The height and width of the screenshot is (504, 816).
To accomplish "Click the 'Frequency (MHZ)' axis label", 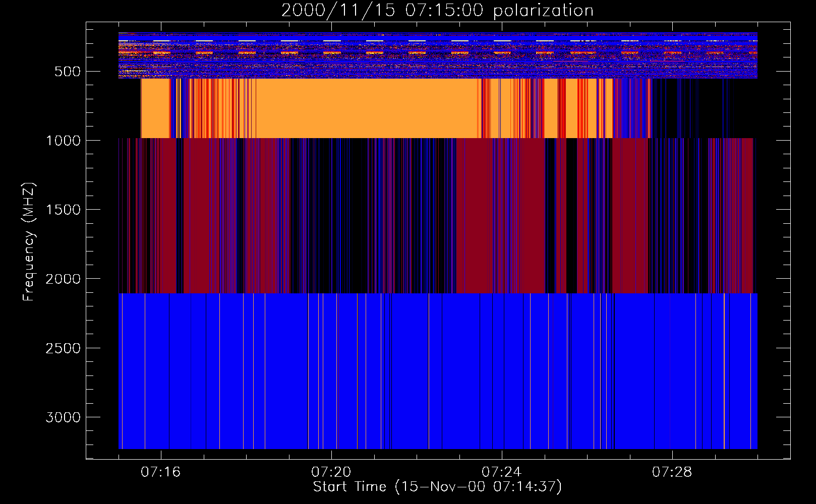I will (x=29, y=241).
